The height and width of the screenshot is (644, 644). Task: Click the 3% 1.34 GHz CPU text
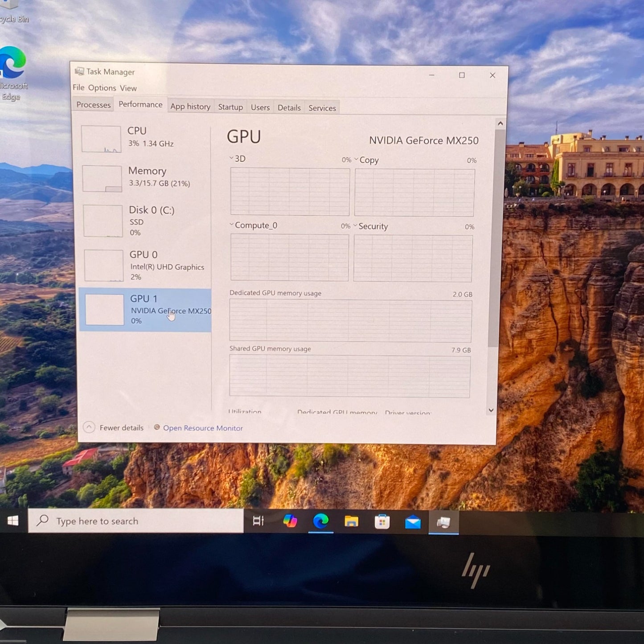point(151,144)
